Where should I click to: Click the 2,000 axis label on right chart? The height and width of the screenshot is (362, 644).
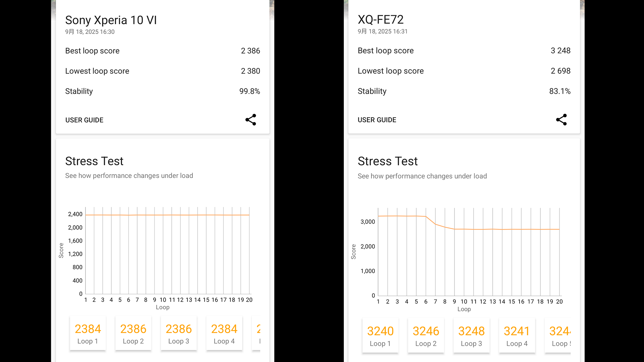point(368,246)
